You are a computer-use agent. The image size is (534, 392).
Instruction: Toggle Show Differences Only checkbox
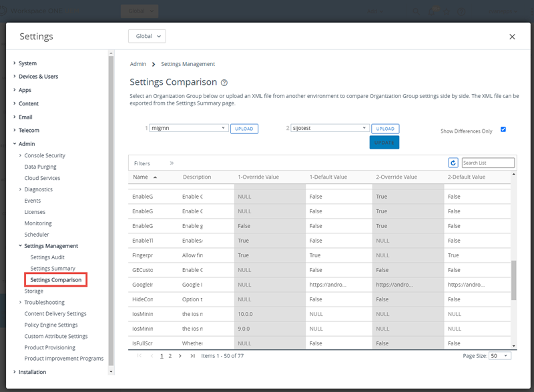pyautogui.click(x=503, y=129)
